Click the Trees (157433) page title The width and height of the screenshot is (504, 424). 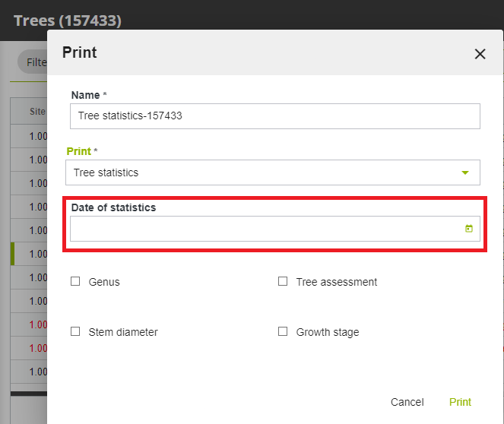(x=67, y=21)
